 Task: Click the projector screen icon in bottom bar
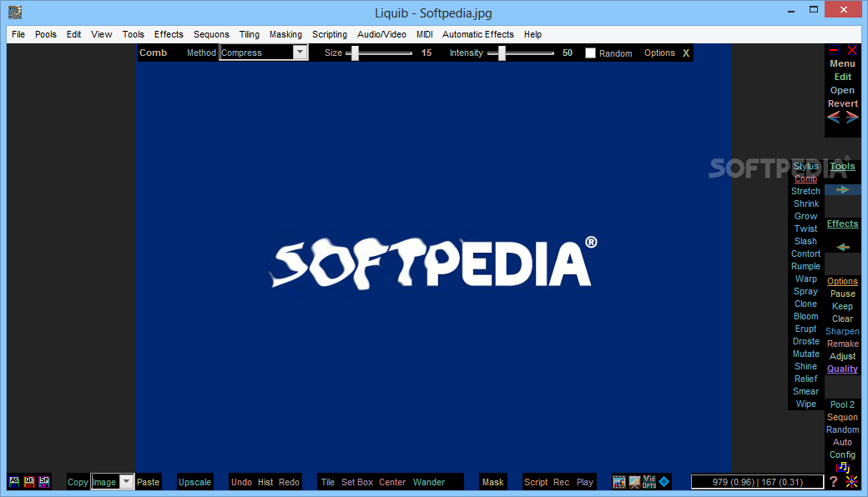pyautogui.click(x=634, y=482)
